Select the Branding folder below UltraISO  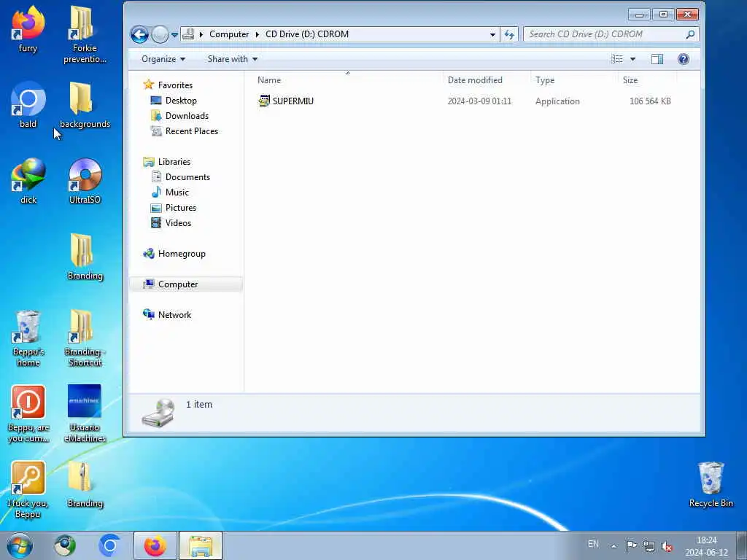[85, 257]
